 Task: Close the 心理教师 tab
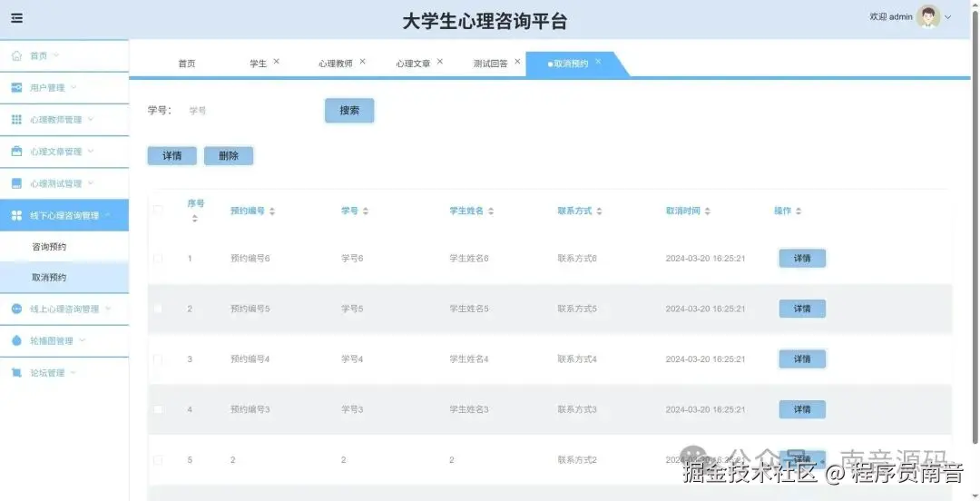coord(362,62)
